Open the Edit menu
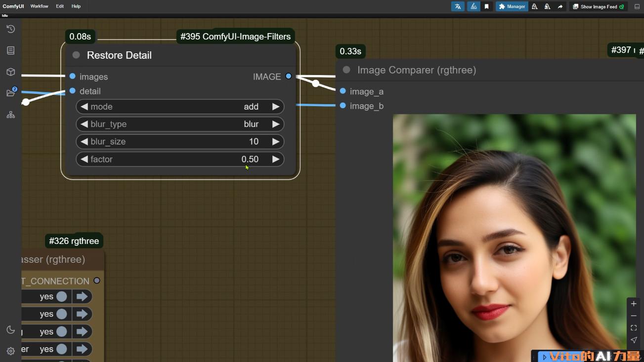Screen dimensions: 644x362 pos(60,6)
